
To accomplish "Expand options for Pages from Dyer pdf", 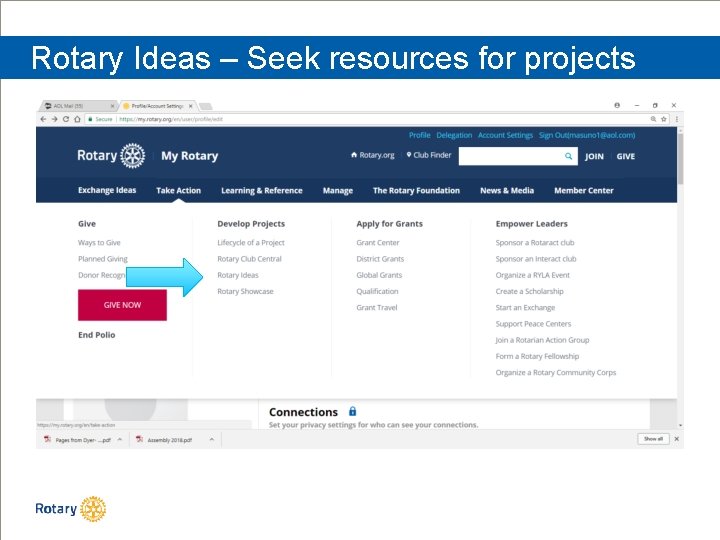I will point(120,439).
